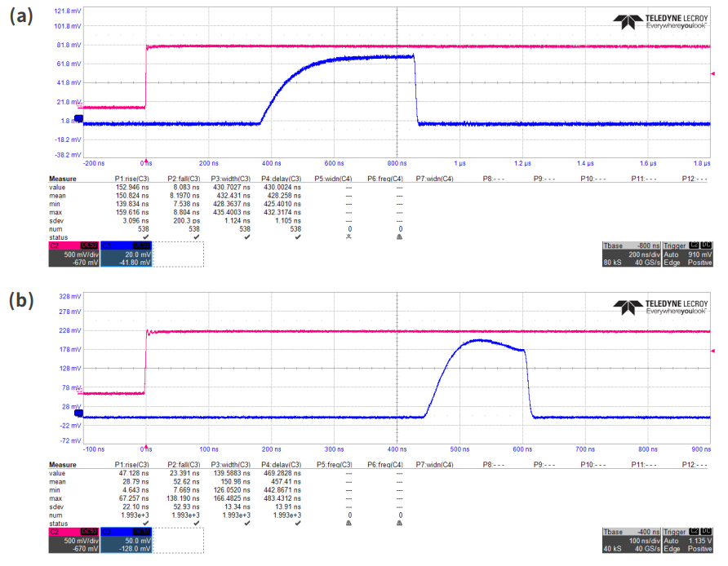Select the P1:rise(C3) column header in panel (a)
Viewport: 728px width, 566px height.
point(131,179)
